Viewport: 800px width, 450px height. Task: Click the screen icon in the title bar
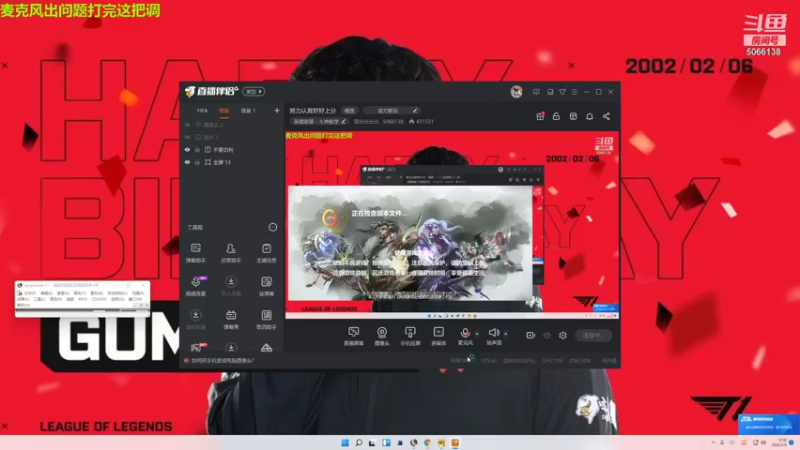(x=550, y=92)
